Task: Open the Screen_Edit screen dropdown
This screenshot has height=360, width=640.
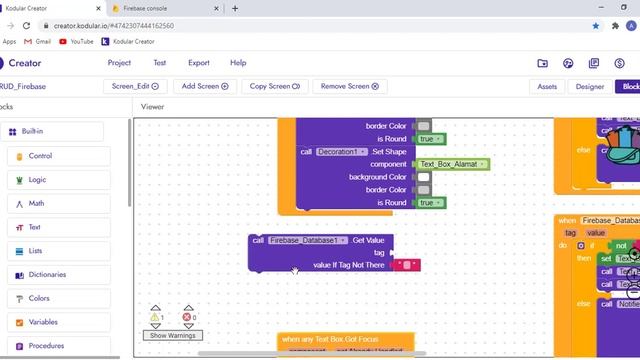Action: click(x=135, y=87)
